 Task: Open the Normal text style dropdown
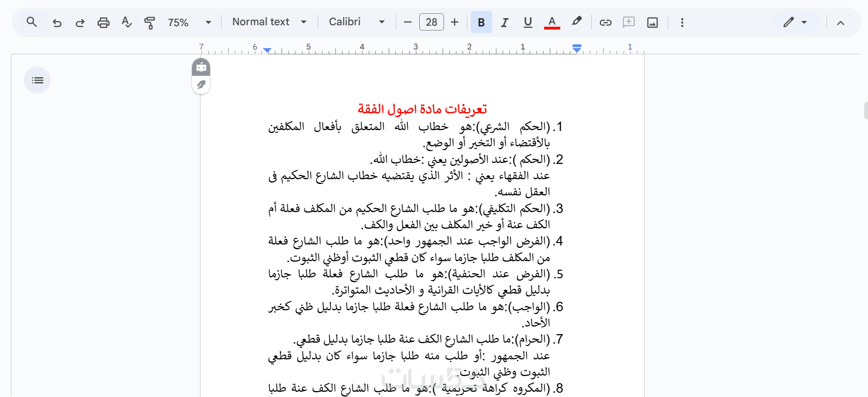pos(269,22)
